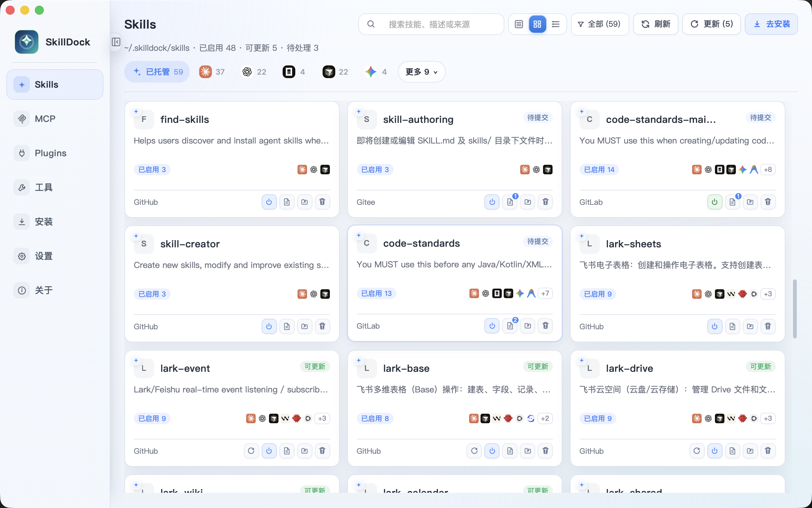Open 设置 in sidebar
The height and width of the screenshot is (508, 812).
pyautogui.click(x=55, y=256)
